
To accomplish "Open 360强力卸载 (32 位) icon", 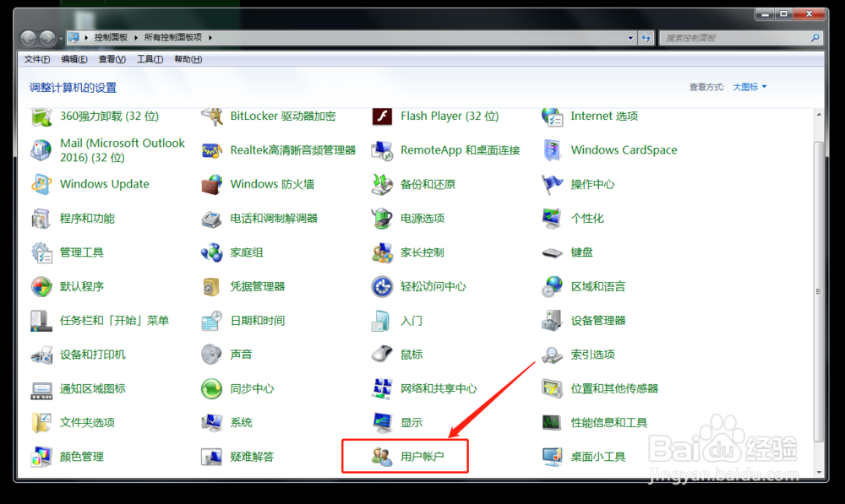I will tap(41, 117).
